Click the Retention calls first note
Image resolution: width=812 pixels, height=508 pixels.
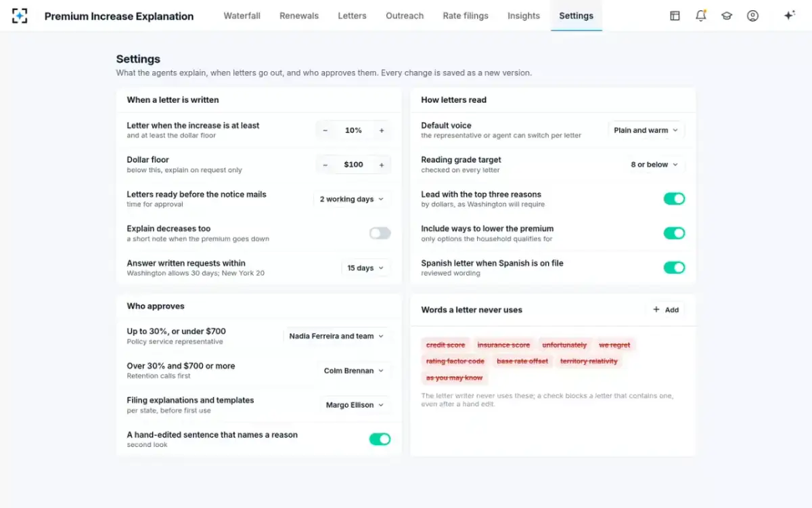point(159,376)
